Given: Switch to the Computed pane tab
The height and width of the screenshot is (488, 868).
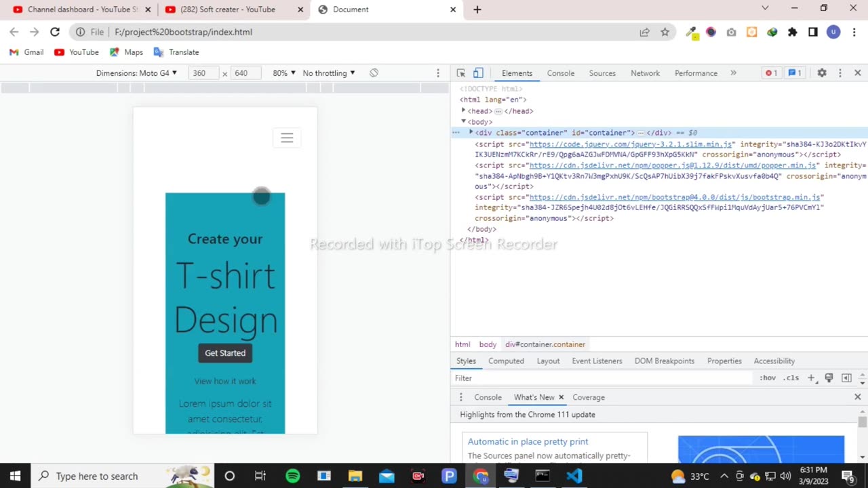Looking at the screenshot, I should (506, 361).
